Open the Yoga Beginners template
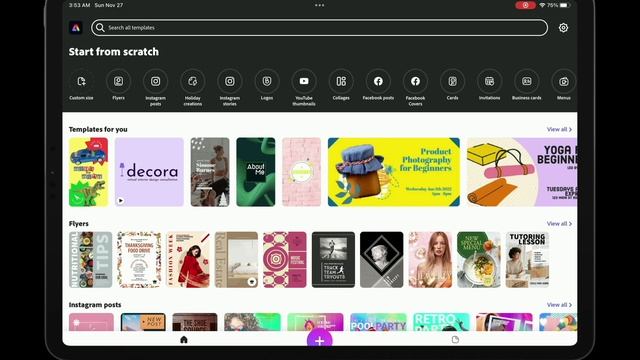Screen dimensions: 640x360 coord(522,172)
